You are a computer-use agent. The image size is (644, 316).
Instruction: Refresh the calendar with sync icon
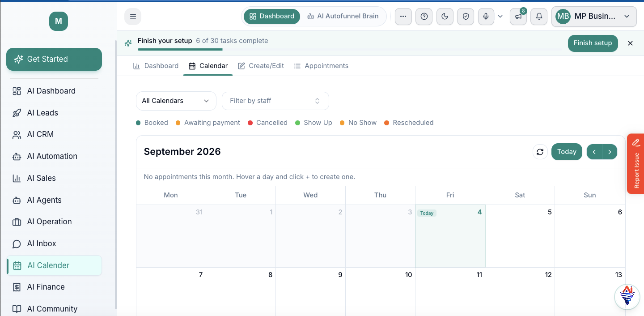coord(540,152)
